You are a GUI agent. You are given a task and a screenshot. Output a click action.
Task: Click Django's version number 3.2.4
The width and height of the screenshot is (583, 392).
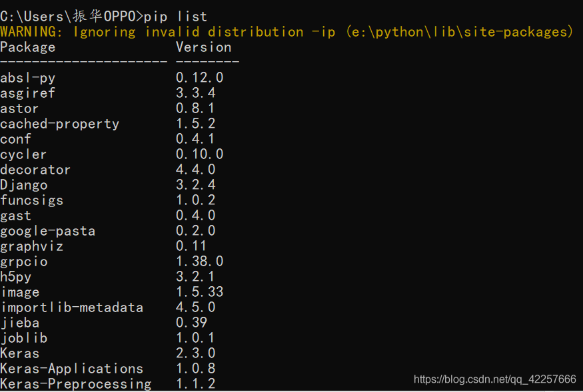[x=196, y=185]
